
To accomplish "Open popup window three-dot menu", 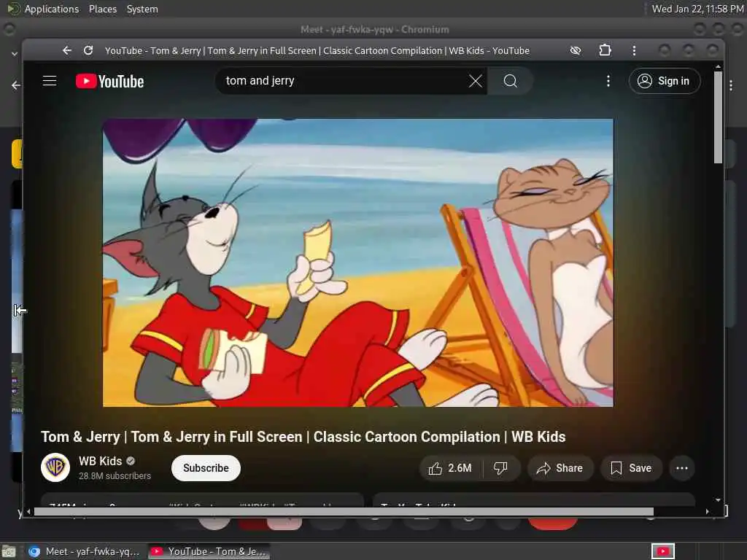I will (634, 50).
